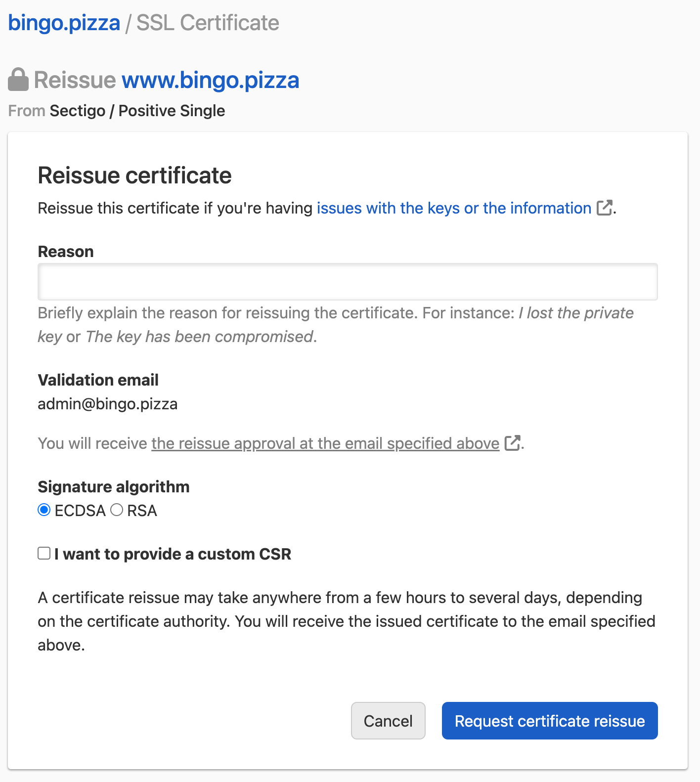The height and width of the screenshot is (782, 700).
Task: Click Request certificate reissue button
Action: point(549,721)
